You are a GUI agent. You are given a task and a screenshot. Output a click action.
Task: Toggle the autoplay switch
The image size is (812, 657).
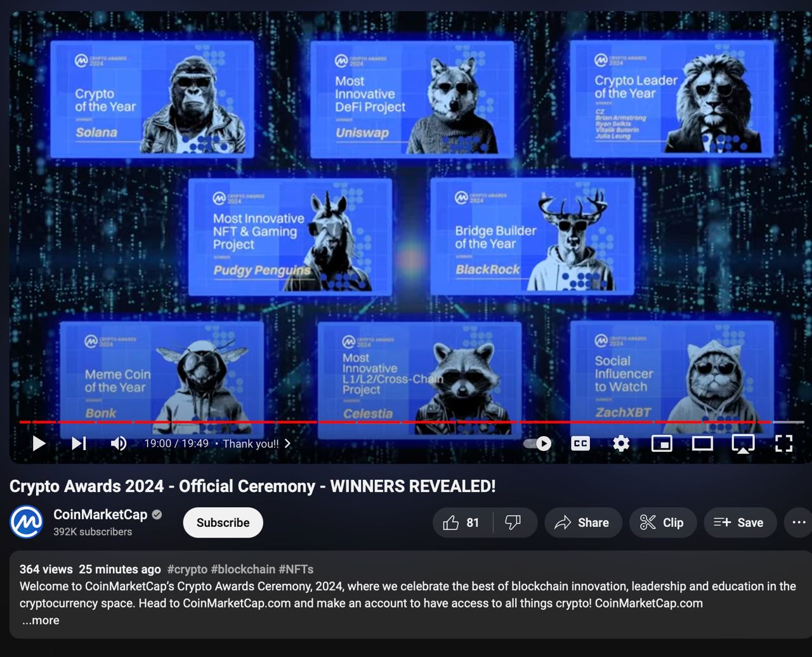(x=537, y=444)
